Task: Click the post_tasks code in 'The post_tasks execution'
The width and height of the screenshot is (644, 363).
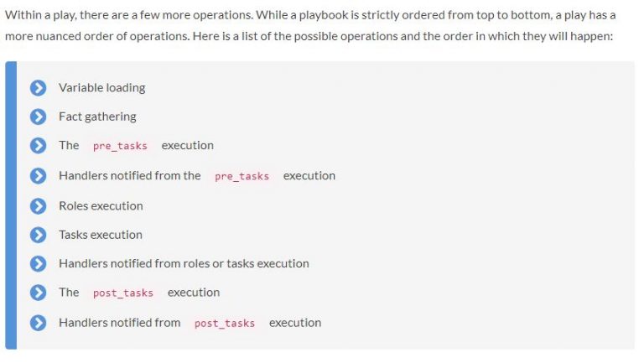Action: coord(123,293)
